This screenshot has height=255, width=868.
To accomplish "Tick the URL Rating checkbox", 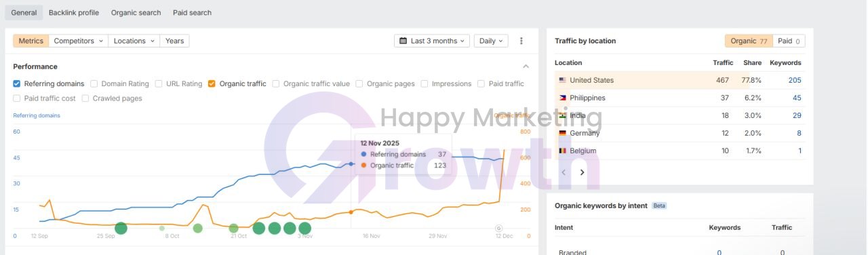I will 159,83.
